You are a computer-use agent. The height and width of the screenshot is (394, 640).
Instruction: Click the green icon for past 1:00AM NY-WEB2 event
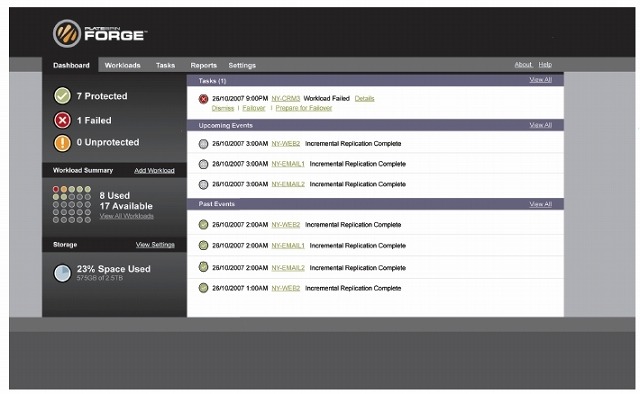click(x=203, y=288)
